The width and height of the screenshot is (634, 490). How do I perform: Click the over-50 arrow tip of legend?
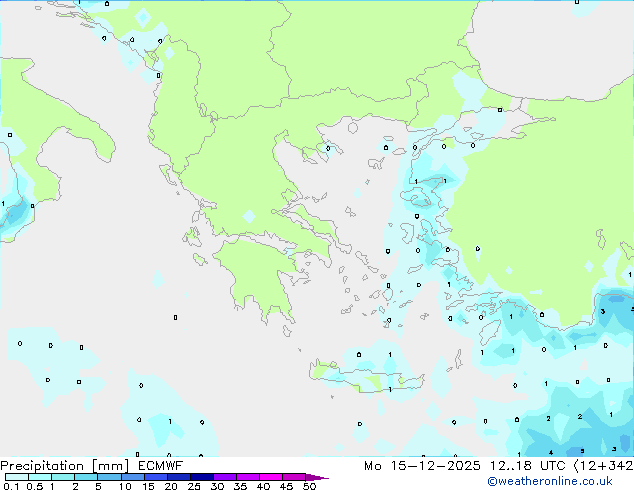coord(317,477)
